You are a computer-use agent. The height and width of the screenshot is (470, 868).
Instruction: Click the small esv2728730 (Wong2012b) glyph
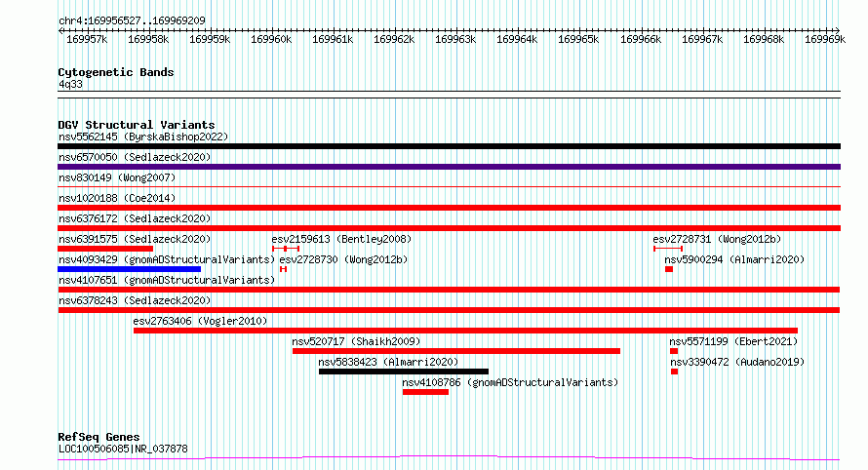click(283, 269)
